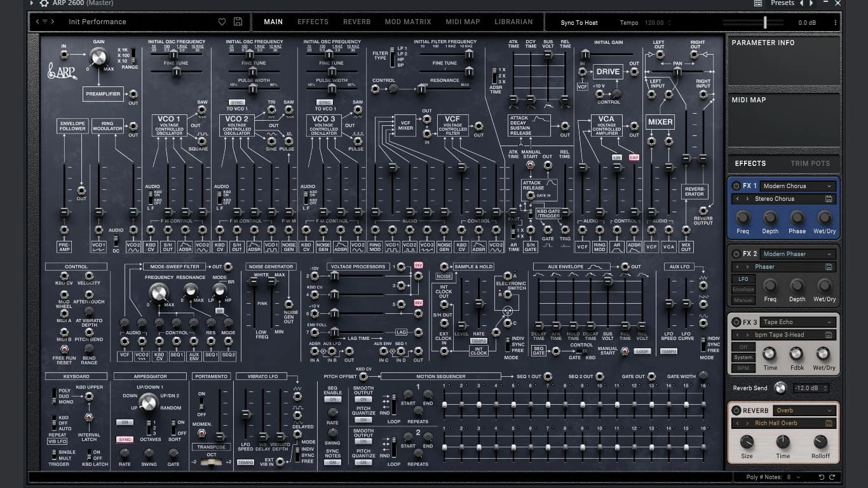Image resolution: width=868 pixels, height=488 pixels.
Task: Open the output level dB menu arrow
Action: pos(837,23)
